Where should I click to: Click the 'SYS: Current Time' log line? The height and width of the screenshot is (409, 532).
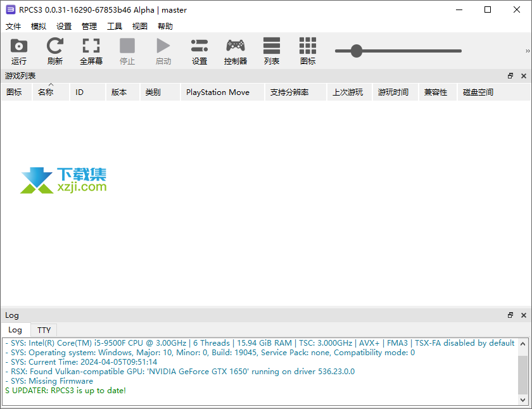81,362
